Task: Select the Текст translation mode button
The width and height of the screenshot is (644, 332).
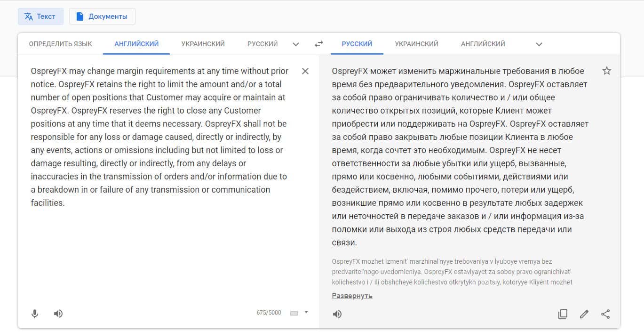Action: coord(40,16)
